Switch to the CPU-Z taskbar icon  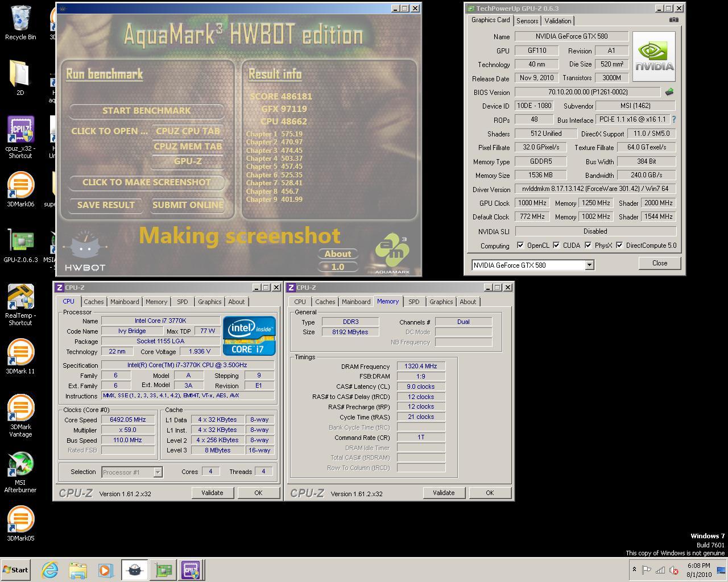[x=191, y=569]
